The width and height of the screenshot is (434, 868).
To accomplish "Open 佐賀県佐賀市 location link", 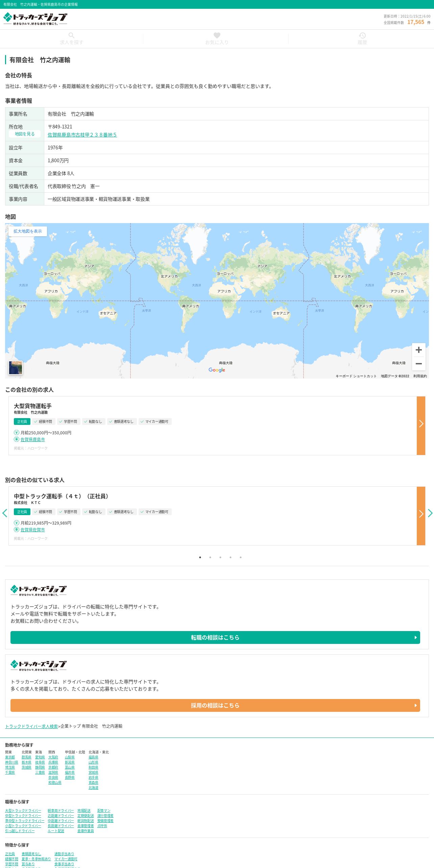I will (x=32, y=530).
